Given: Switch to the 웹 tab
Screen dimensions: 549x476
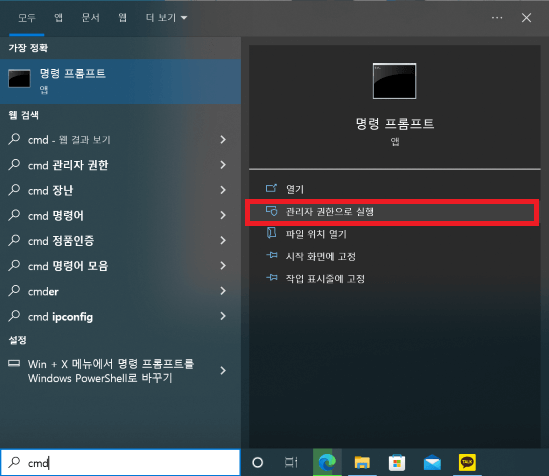Looking at the screenshot, I should tap(122, 18).
